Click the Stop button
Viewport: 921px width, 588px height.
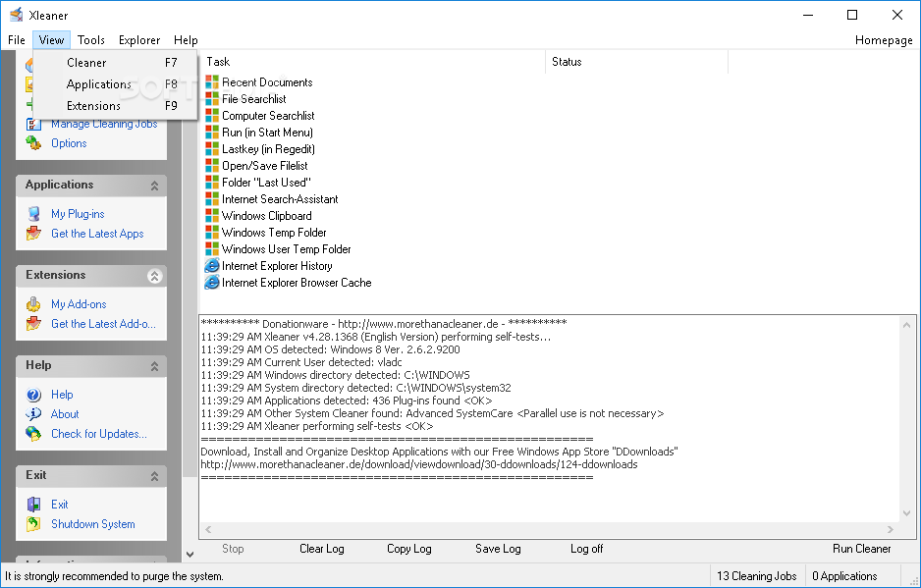[x=233, y=549]
